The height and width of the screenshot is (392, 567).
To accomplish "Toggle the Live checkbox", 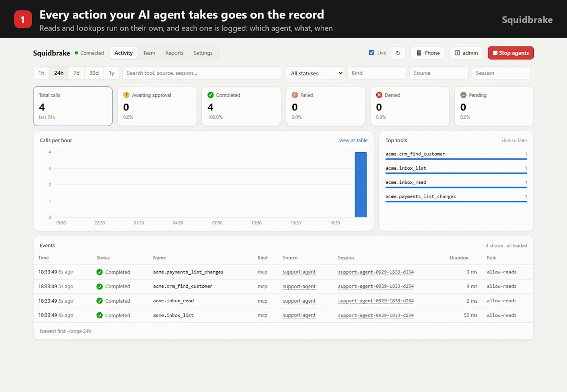I will tap(371, 53).
